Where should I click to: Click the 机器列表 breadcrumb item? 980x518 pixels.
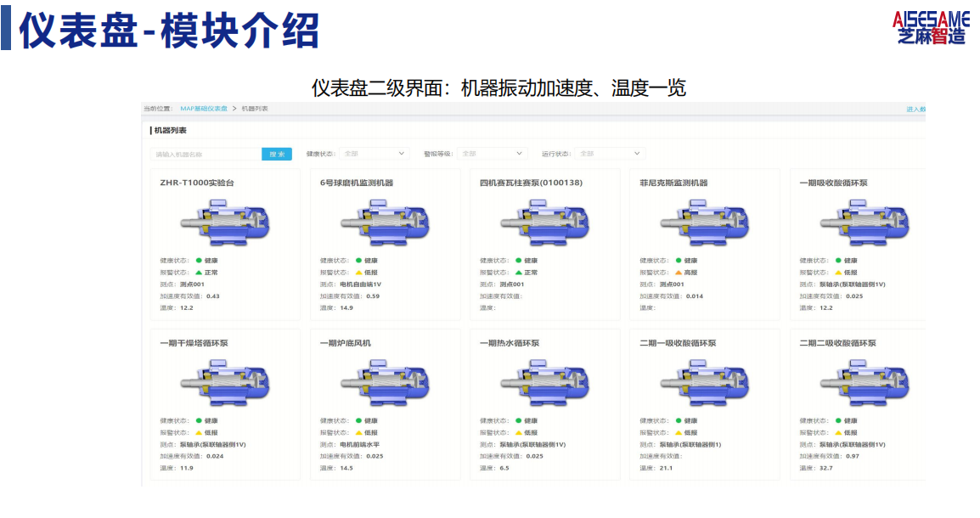point(255,109)
